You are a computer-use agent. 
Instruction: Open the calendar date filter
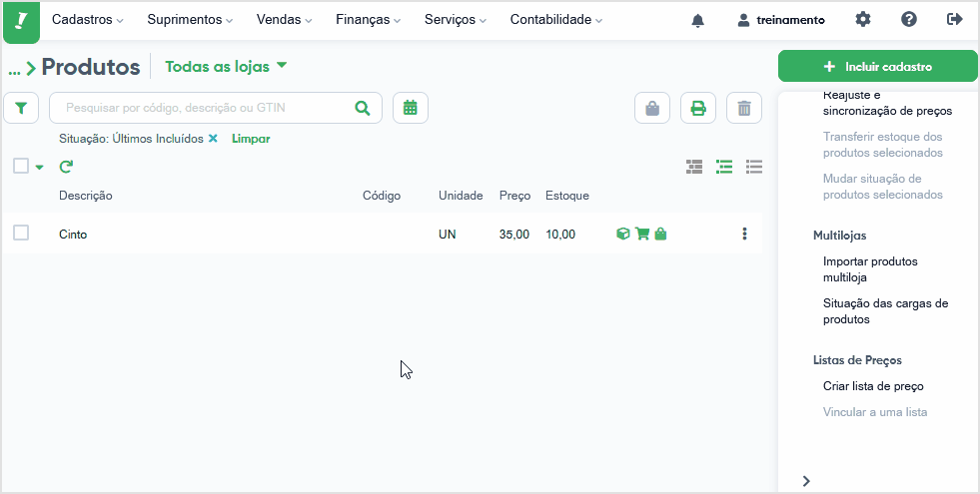[410, 108]
